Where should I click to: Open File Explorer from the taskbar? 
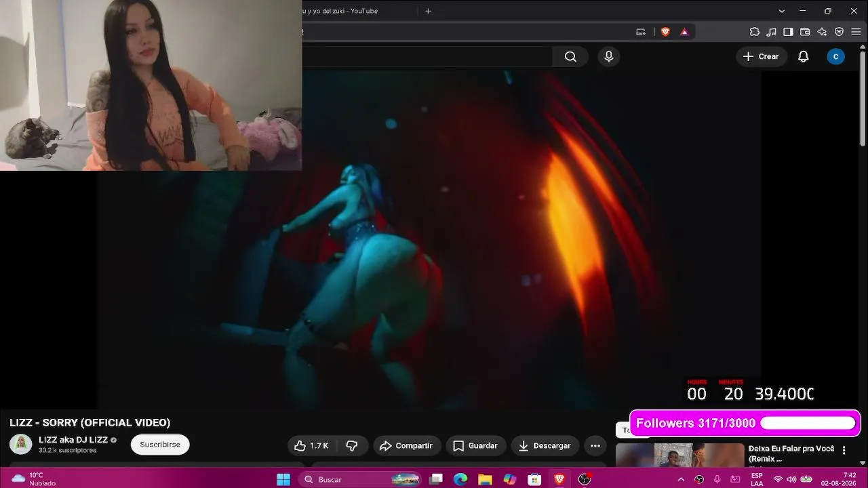485,480
